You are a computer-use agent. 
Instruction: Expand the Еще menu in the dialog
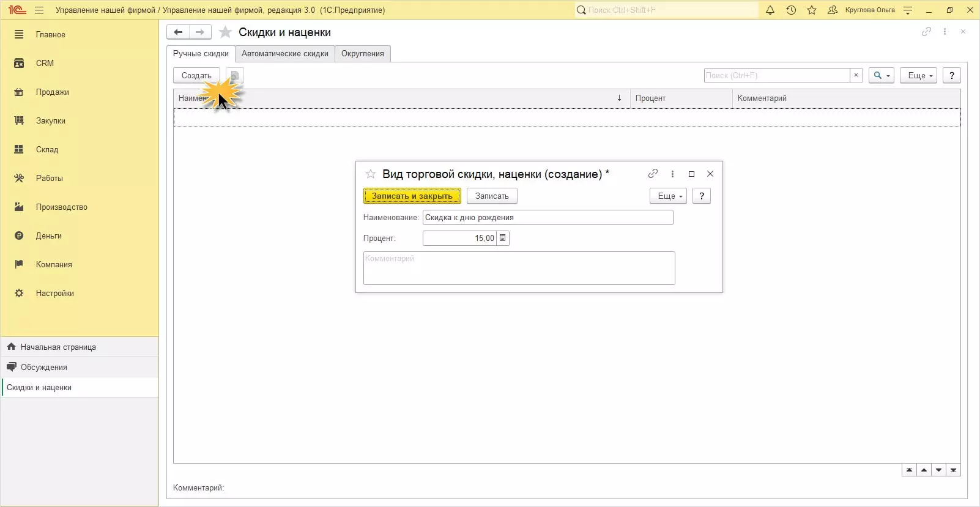[x=668, y=196]
